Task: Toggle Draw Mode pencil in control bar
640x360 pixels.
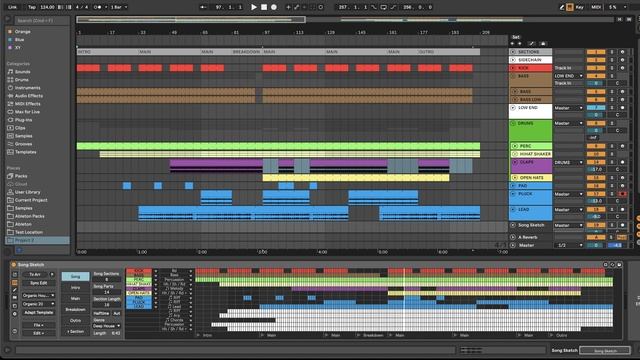Action: pos(562,7)
